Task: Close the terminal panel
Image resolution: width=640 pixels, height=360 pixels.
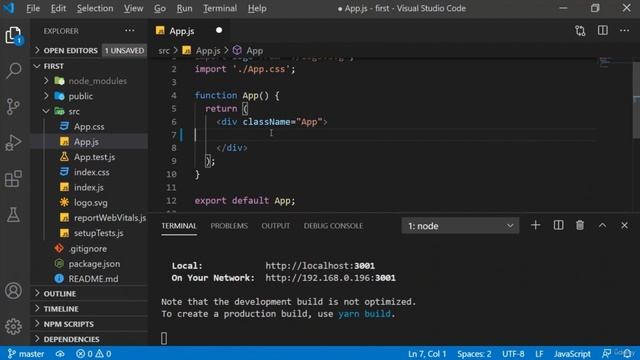Action: click(x=624, y=225)
